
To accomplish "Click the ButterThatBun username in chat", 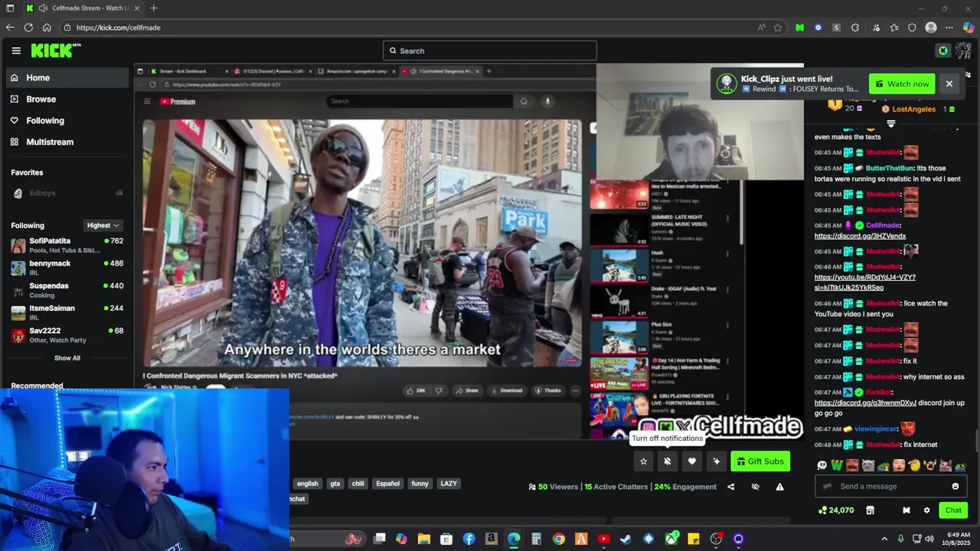I will pyautogui.click(x=890, y=168).
